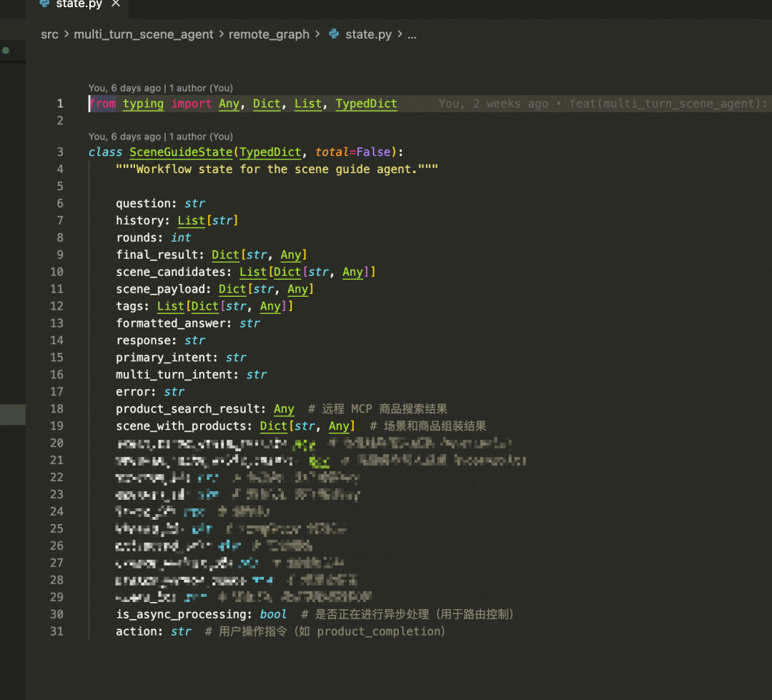Expand the remote_graph breadcrumb folder
This screenshot has width=772, height=700.
coord(269,34)
